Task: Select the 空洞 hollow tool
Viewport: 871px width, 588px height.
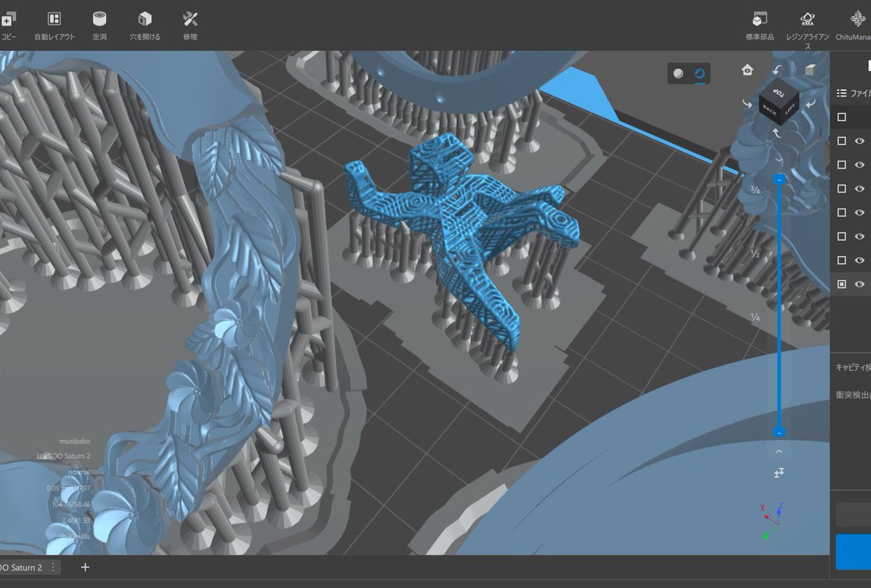Action: 99,25
